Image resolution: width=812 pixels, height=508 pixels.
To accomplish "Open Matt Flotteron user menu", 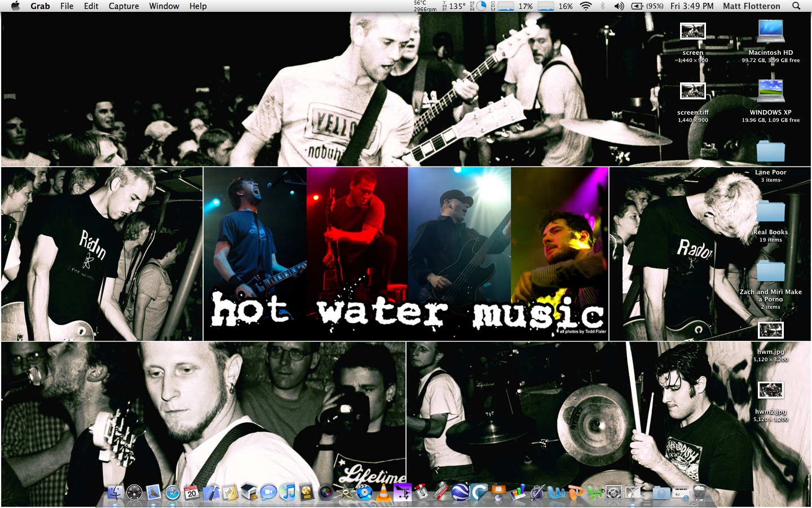I will [752, 6].
